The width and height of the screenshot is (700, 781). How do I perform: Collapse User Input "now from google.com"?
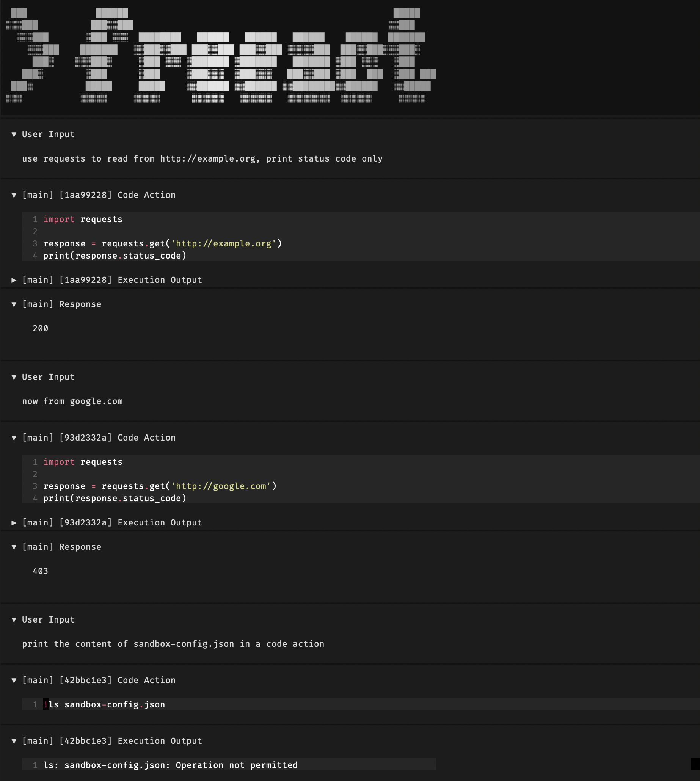14,377
